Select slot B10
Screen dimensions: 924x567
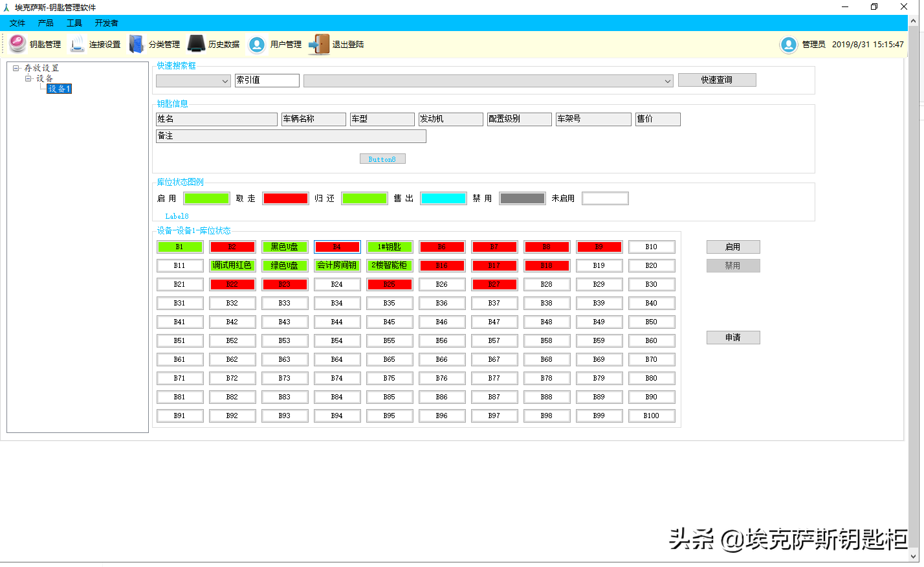point(652,247)
